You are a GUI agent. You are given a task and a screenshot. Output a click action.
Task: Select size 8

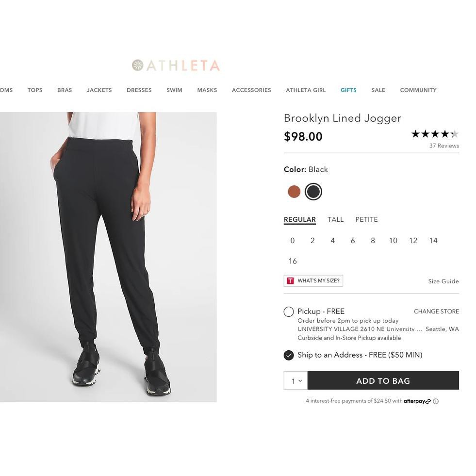point(373,241)
